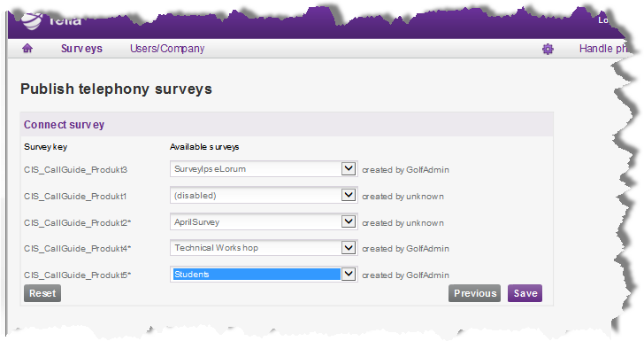The width and height of the screenshot is (644, 341).
Task: Select the AprilSurvey combo box field
Action: tap(264, 221)
